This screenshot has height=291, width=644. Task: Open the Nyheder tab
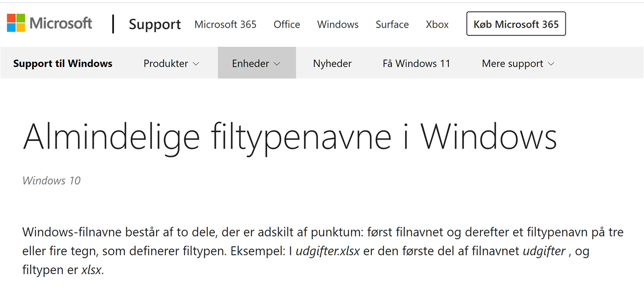tap(332, 63)
